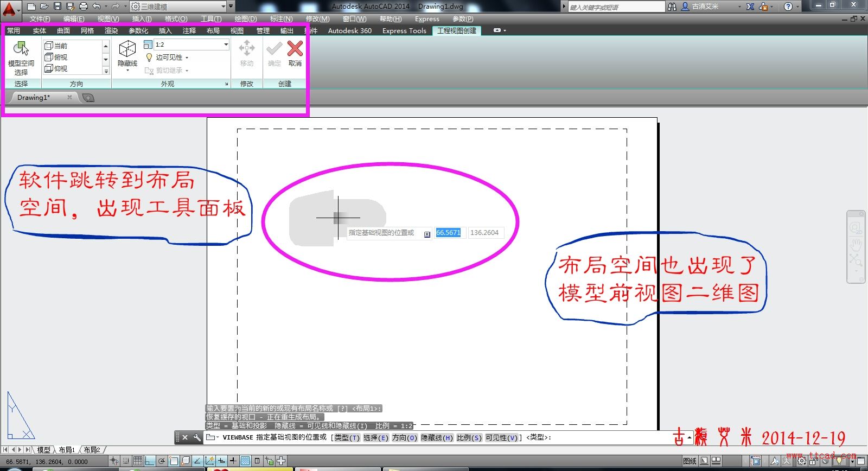
Task: Toggle polar tracking in status bar
Action: (162, 461)
